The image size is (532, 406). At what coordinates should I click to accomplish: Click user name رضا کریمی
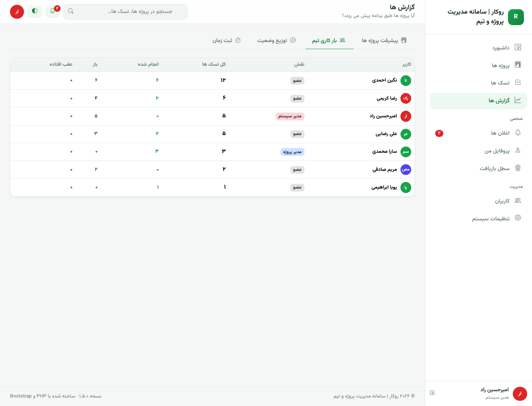coord(387,98)
